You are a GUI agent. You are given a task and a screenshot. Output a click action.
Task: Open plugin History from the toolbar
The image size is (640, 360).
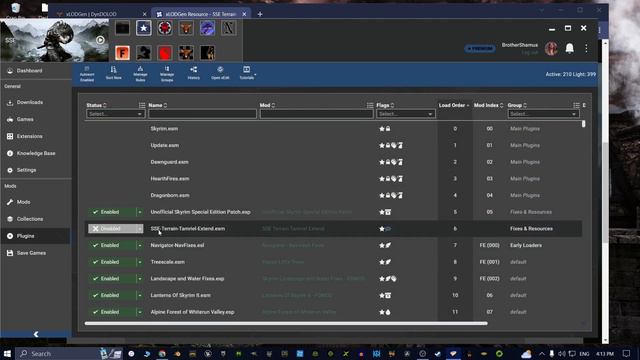pos(193,73)
